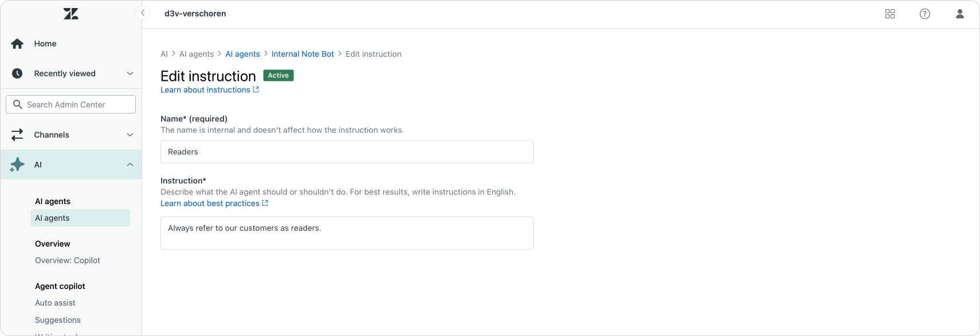Click the Recently viewed clock icon

pyautogui.click(x=17, y=73)
